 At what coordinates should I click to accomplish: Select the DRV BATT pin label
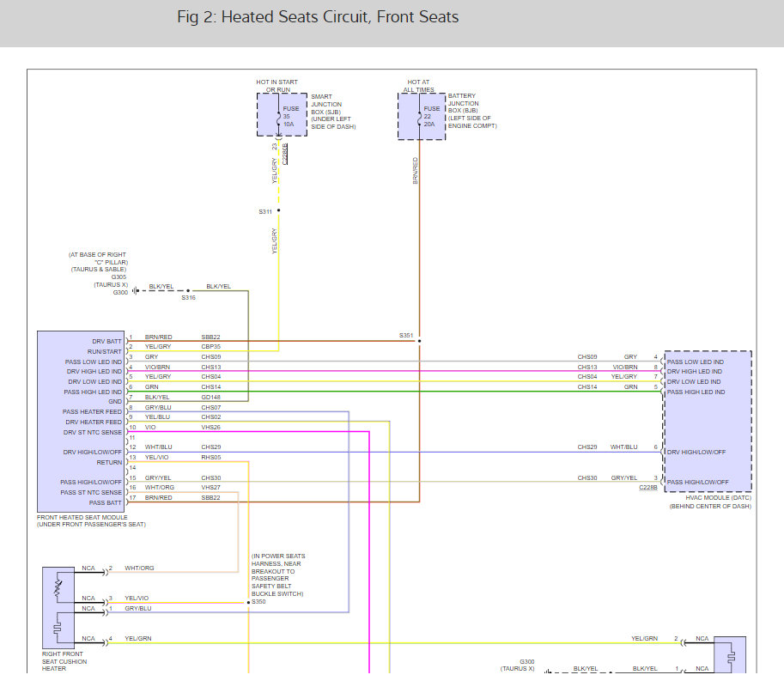106,341
